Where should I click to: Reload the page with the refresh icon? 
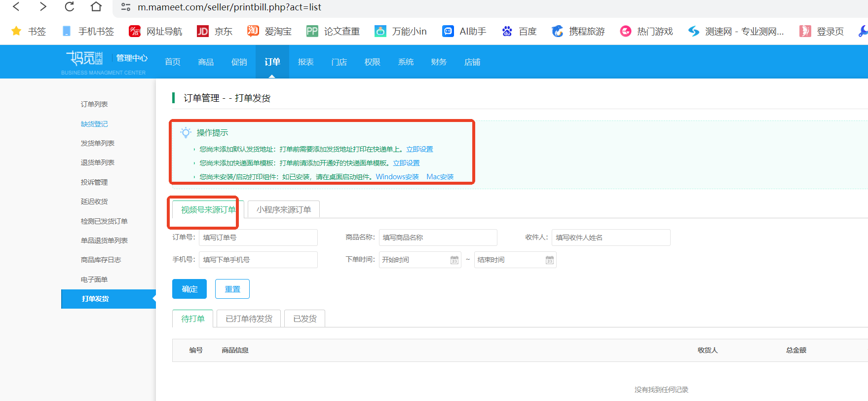pos(70,7)
